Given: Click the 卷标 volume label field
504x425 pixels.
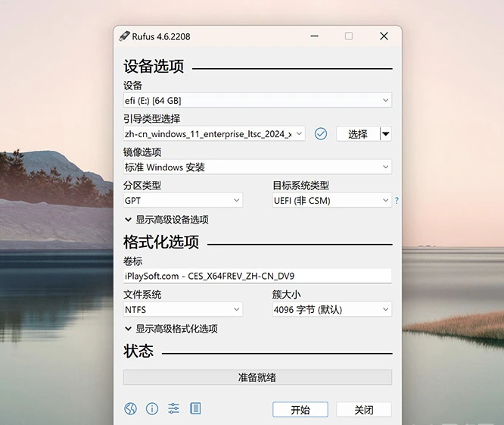Looking at the screenshot, I should click(x=257, y=276).
